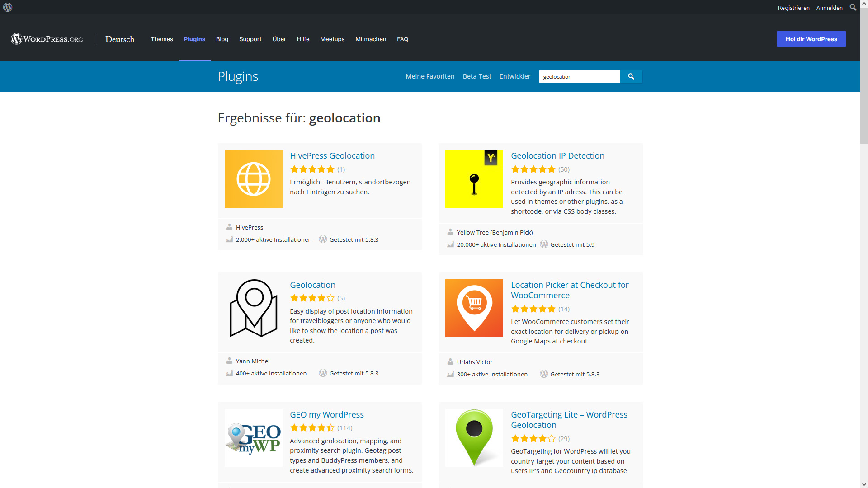Open the Geolocation plugin title link

coord(313,285)
